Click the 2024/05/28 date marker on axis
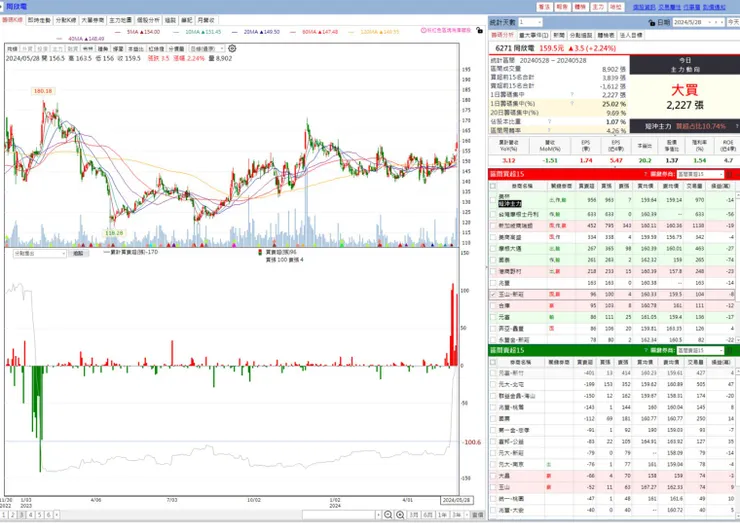The image size is (740, 523). (456, 500)
